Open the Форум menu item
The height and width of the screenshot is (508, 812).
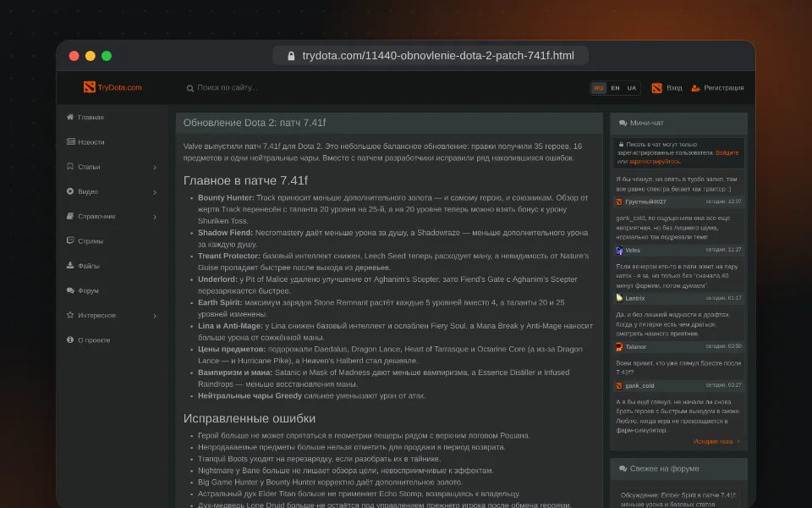pyautogui.click(x=112, y=290)
